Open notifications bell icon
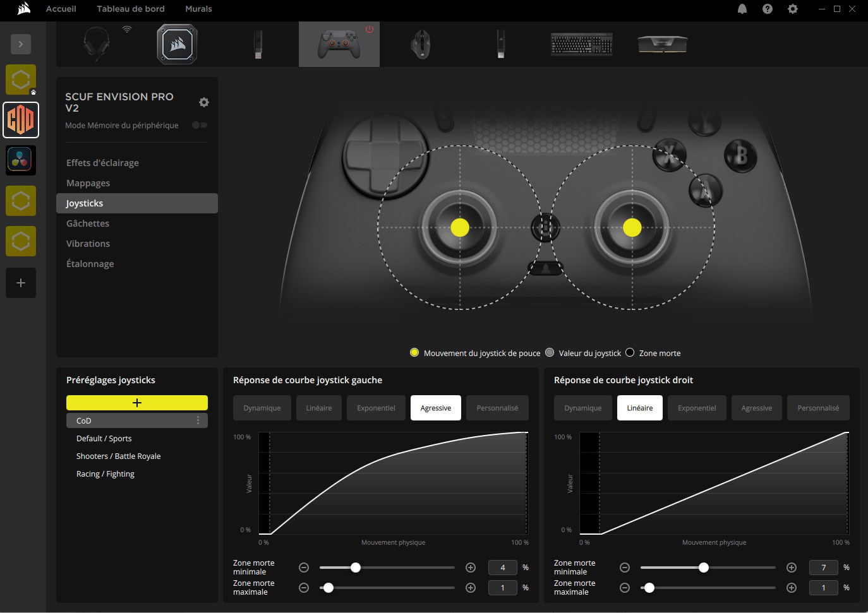The height and width of the screenshot is (613, 868). [742, 9]
